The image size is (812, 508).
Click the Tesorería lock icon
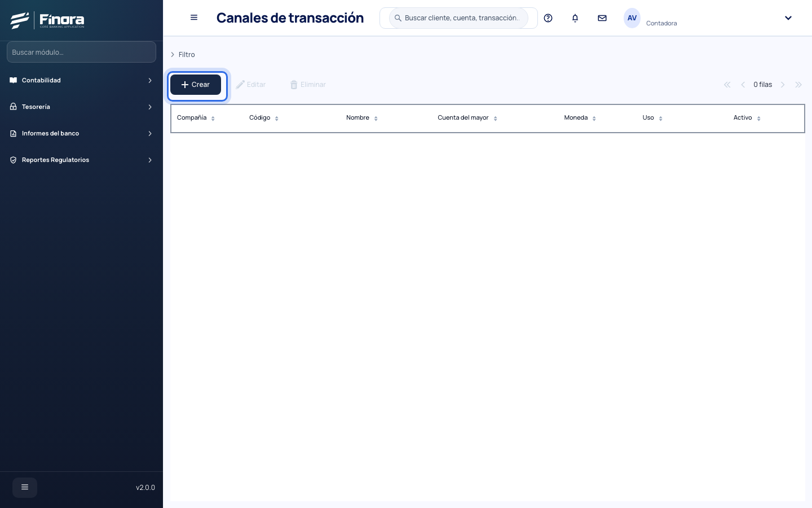pos(14,107)
